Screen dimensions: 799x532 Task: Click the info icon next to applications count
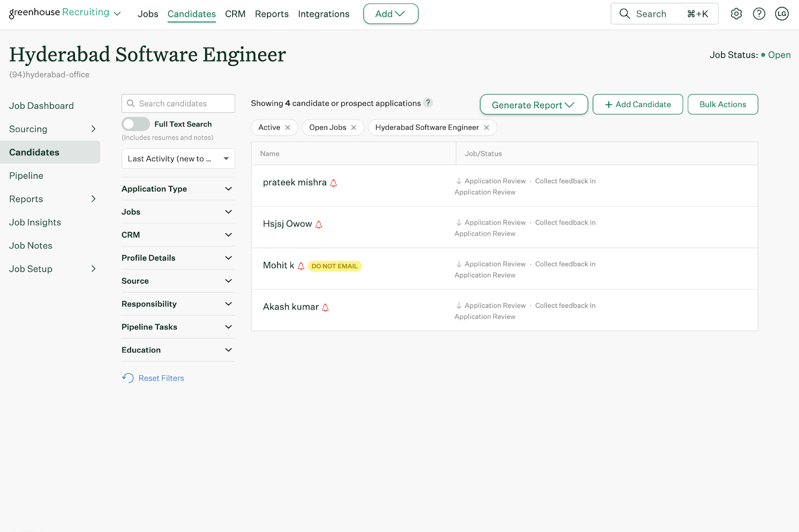click(x=428, y=103)
